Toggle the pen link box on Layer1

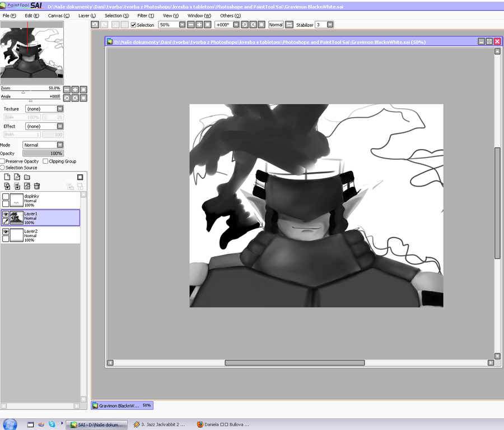(x=6, y=221)
